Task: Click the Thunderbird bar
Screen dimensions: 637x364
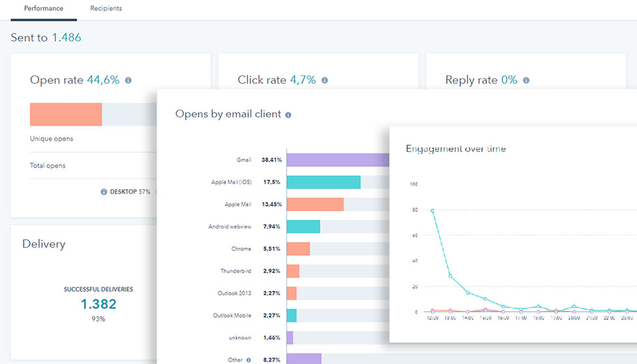Action: coord(293,271)
